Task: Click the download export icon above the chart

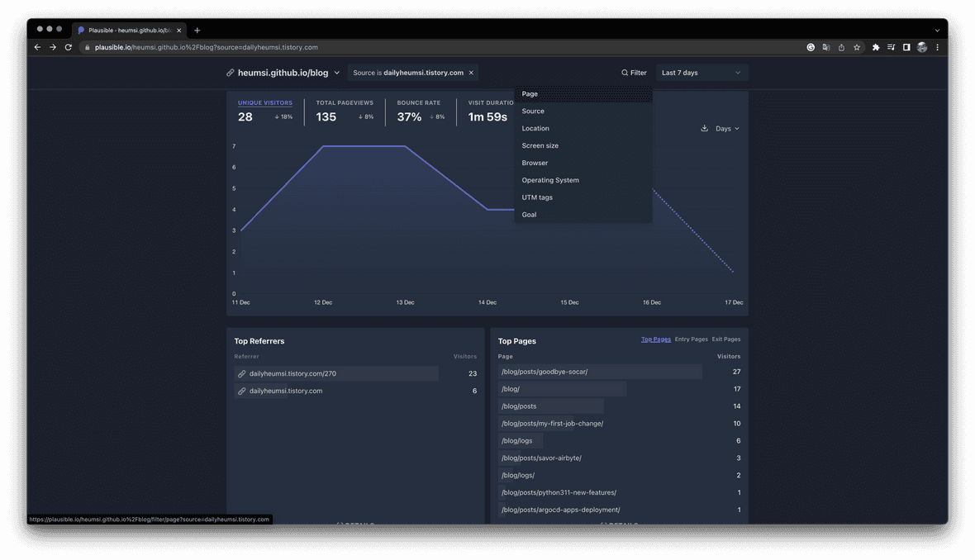Action: point(704,128)
